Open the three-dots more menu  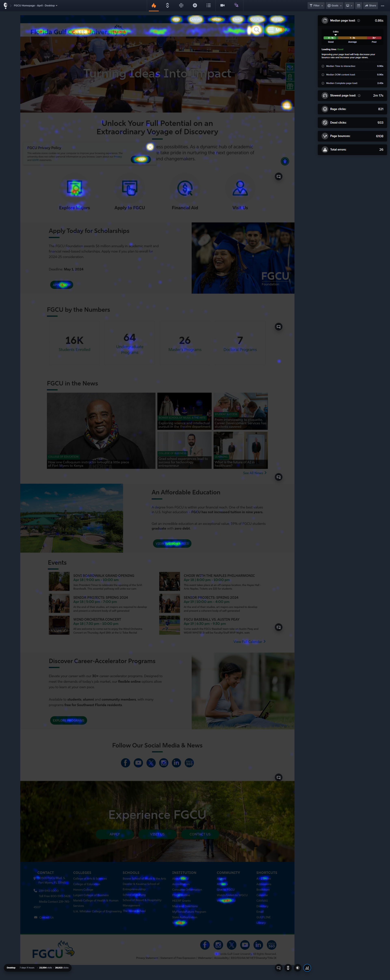pyautogui.click(x=382, y=5)
